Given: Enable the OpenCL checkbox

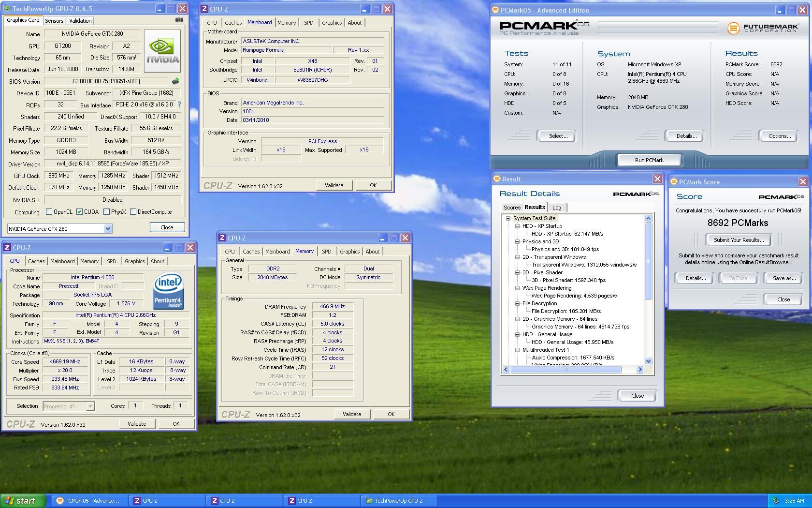Looking at the screenshot, I should pos(49,212).
